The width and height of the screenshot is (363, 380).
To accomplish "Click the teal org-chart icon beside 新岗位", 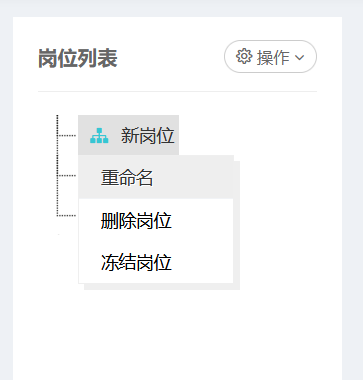I will [x=99, y=136].
